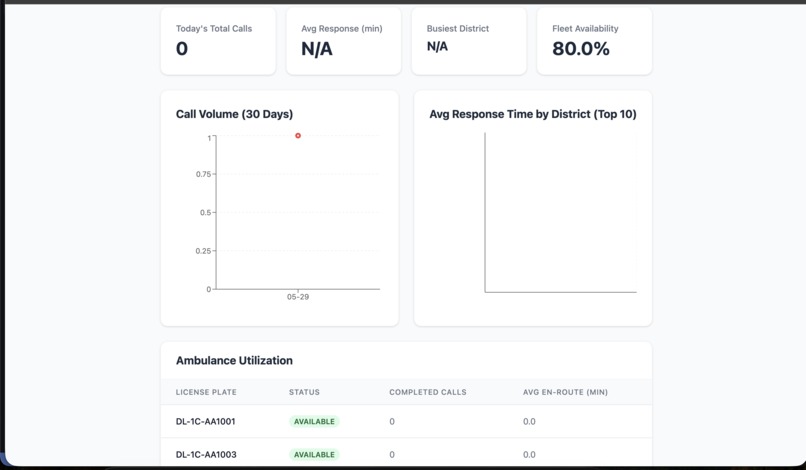Screen dimensions: 806x470
Task: Click the AVG EN-ROUTE (MIN) column header
Action: [x=565, y=392]
